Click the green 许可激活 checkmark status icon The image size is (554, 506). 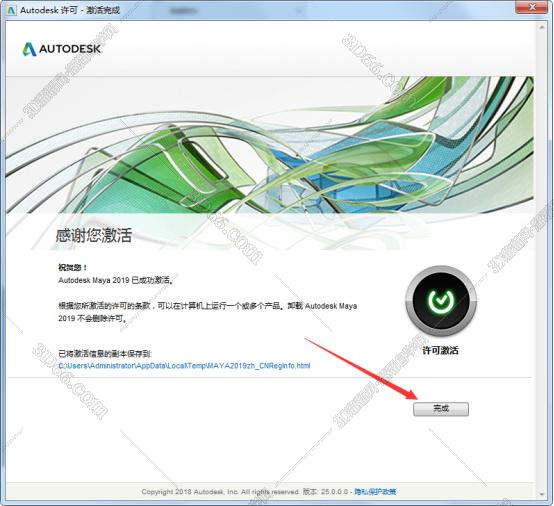point(441,301)
